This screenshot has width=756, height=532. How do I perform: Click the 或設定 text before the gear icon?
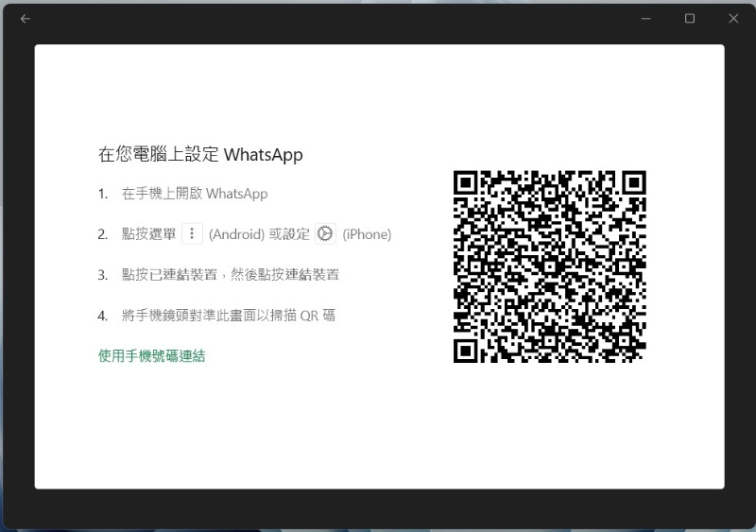pyautogui.click(x=291, y=234)
